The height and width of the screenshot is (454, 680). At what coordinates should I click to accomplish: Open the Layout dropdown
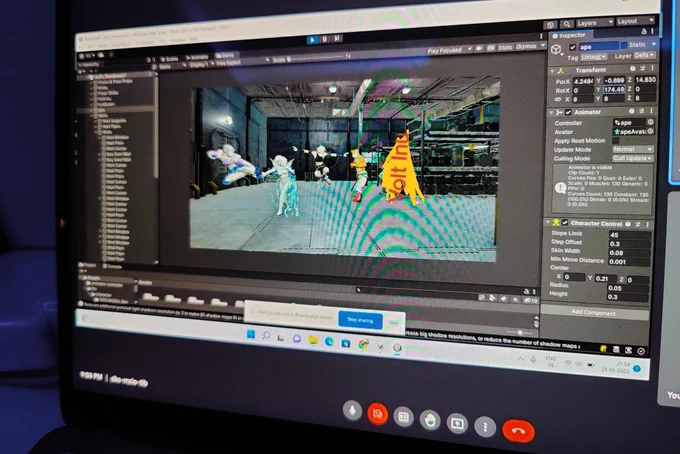635,21
